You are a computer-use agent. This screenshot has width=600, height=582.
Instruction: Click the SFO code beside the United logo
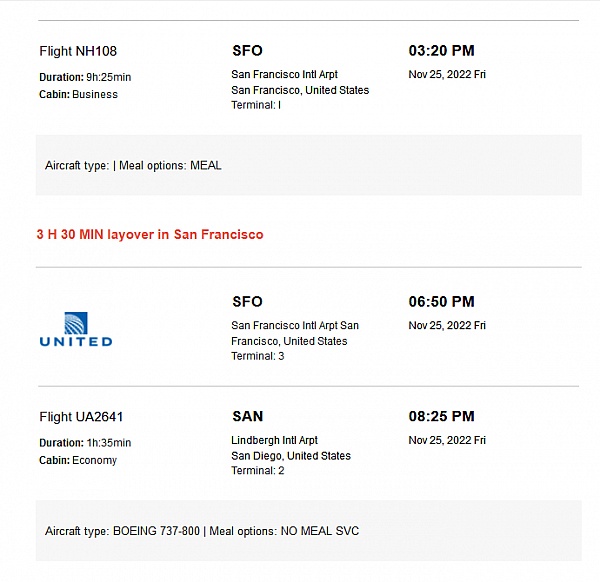(x=247, y=301)
